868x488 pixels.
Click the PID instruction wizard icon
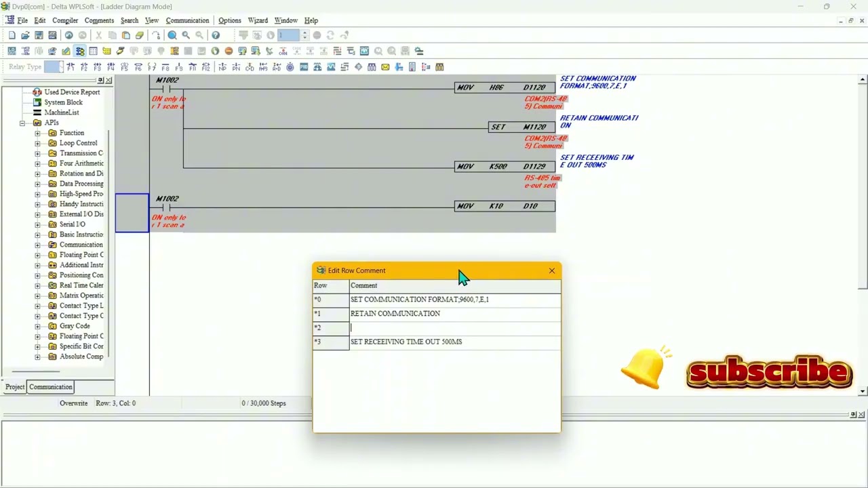tap(304, 66)
